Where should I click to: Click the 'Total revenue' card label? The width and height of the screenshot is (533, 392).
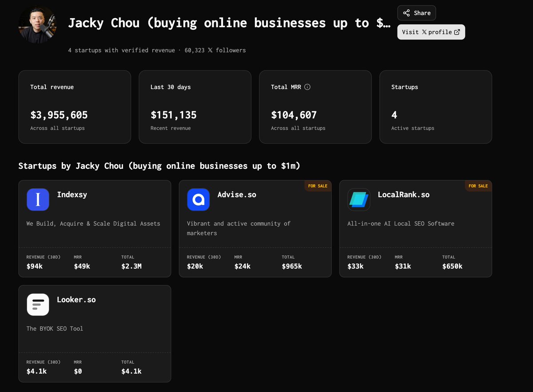pos(52,87)
